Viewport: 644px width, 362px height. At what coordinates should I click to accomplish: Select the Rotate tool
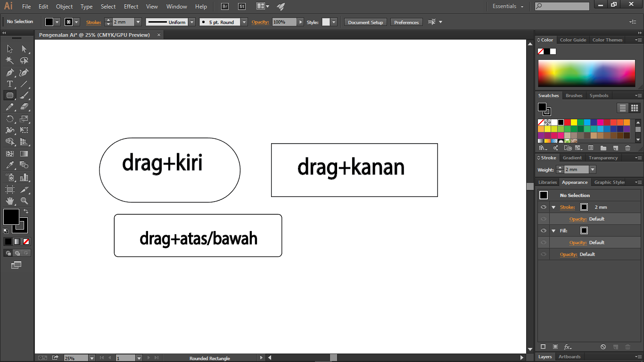tap(10, 119)
